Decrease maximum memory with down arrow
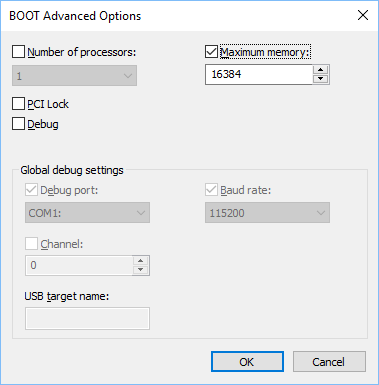Viewport: 379px width, 385px height. (321, 79)
